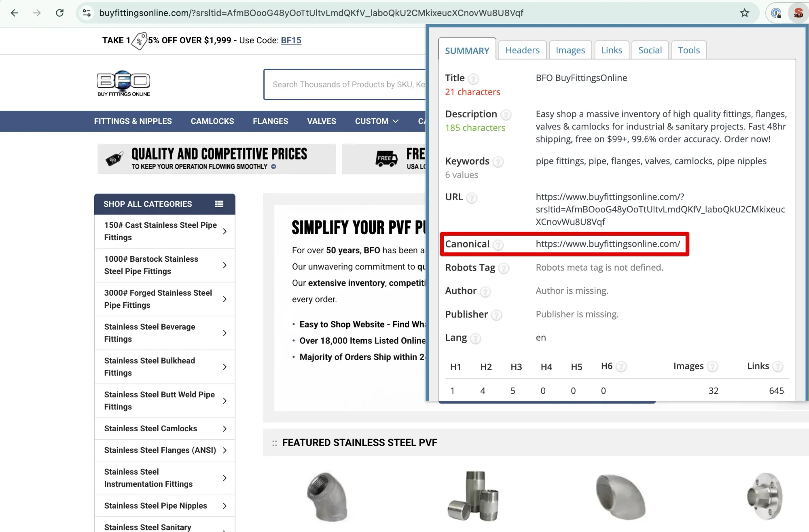Expand Stainless Steel Instrumentation Fittings category
Screen dimensions: 809x532
pos(224,478)
